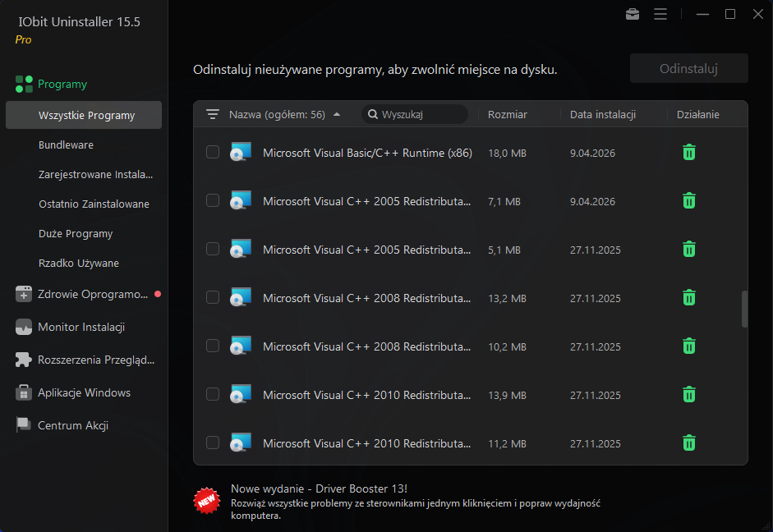Open Duże Programy category

[x=76, y=233]
